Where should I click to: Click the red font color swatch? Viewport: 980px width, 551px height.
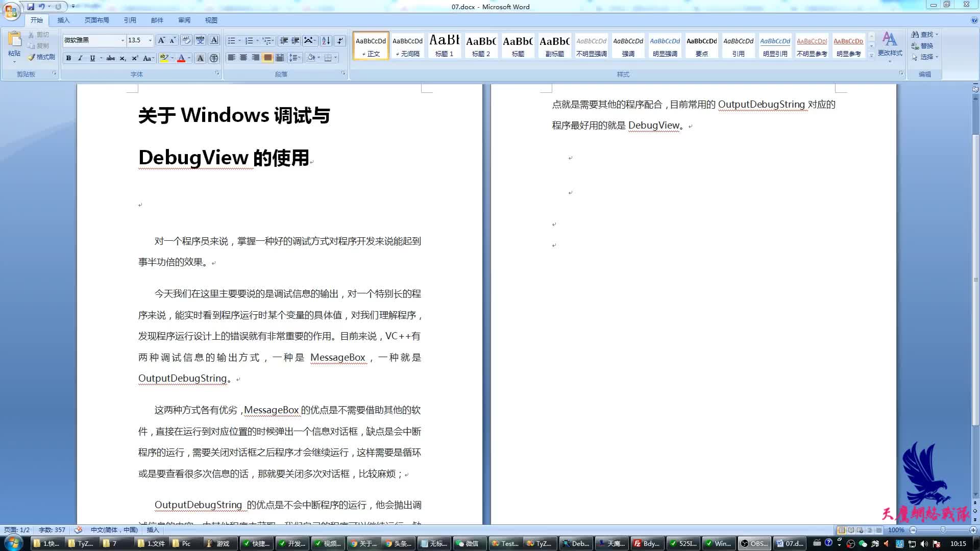182,58
